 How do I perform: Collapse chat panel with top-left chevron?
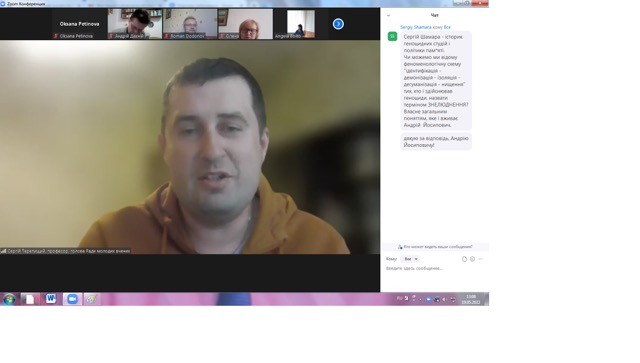click(388, 16)
